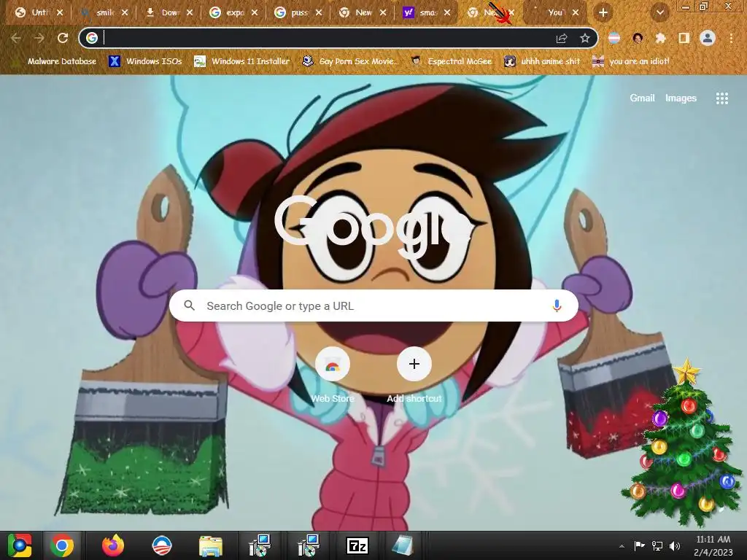Screen dimensions: 747x560
Task: Open the striped flag extension icon
Action: pyautogui.click(x=614, y=38)
